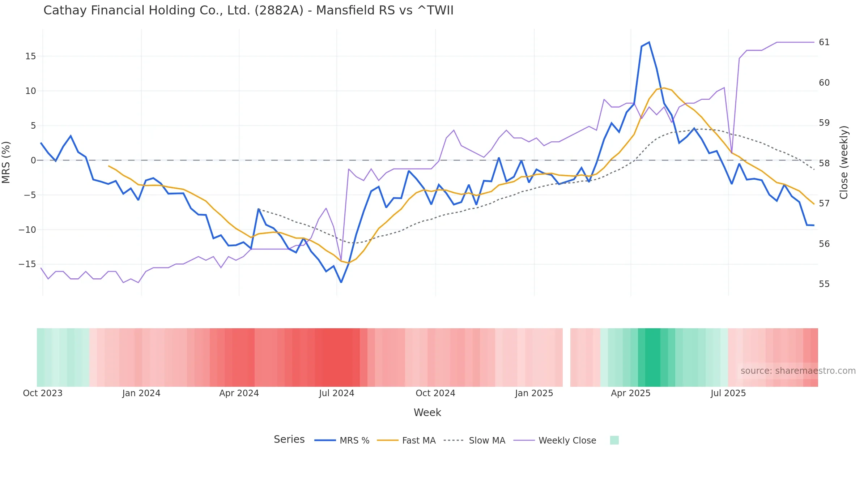Click the 61 tick on right axis
Image resolution: width=868 pixels, height=488 pixels.
pyautogui.click(x=824, y=43)
